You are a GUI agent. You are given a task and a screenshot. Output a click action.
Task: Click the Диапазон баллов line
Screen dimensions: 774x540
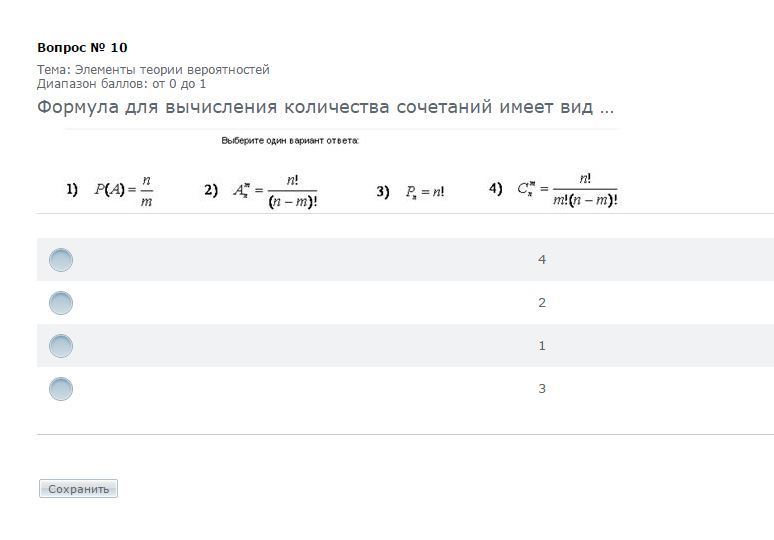coord(121,84)
